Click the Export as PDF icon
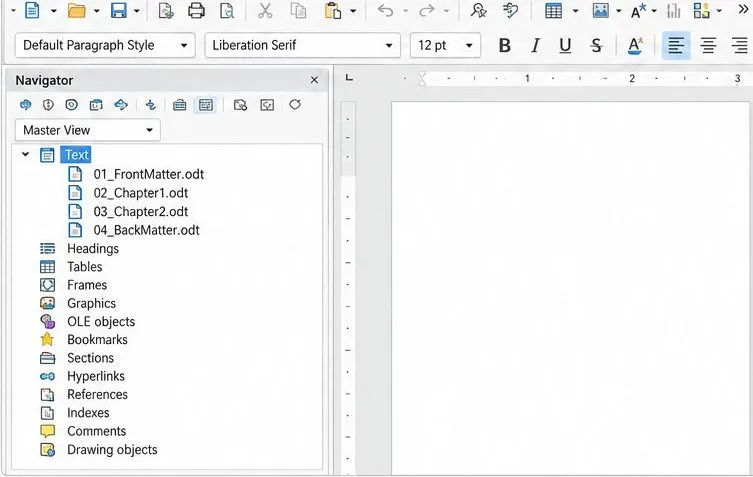This screenshot has height=477, width=753. point(166,10)
